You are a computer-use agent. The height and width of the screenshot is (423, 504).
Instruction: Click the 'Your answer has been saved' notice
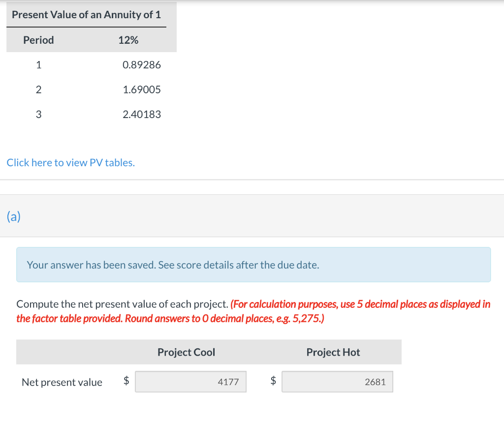pyautogui.click(x=253, y=265)
